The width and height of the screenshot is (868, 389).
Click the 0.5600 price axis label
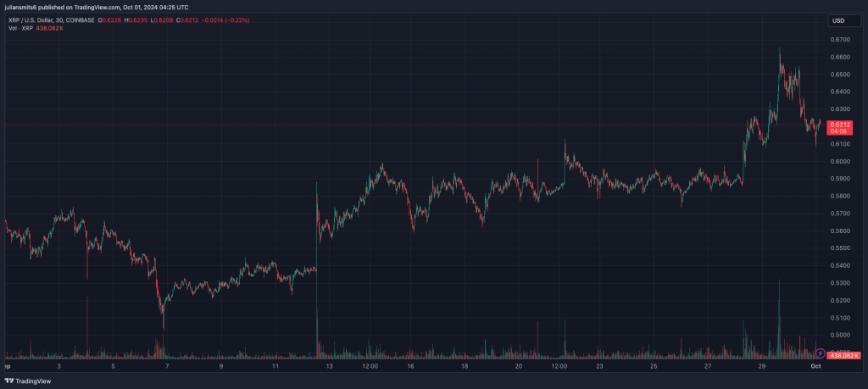(840, 231)
